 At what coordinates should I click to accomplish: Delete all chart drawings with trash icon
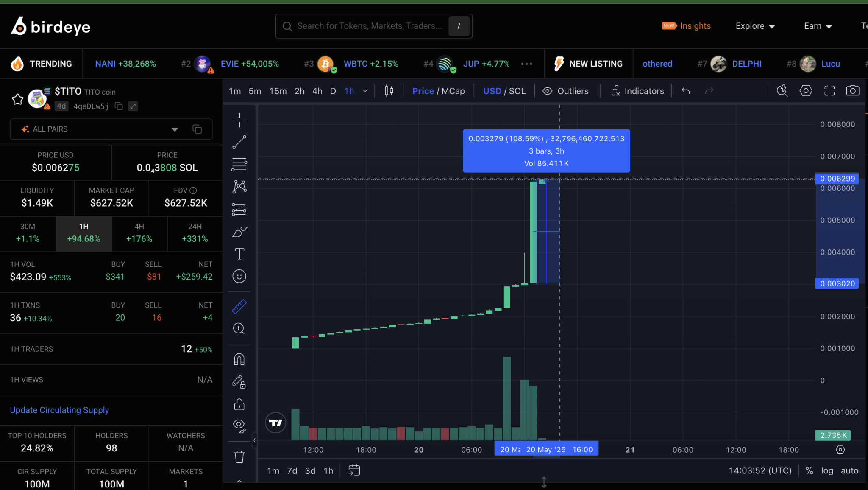click(x=239, y=456)
